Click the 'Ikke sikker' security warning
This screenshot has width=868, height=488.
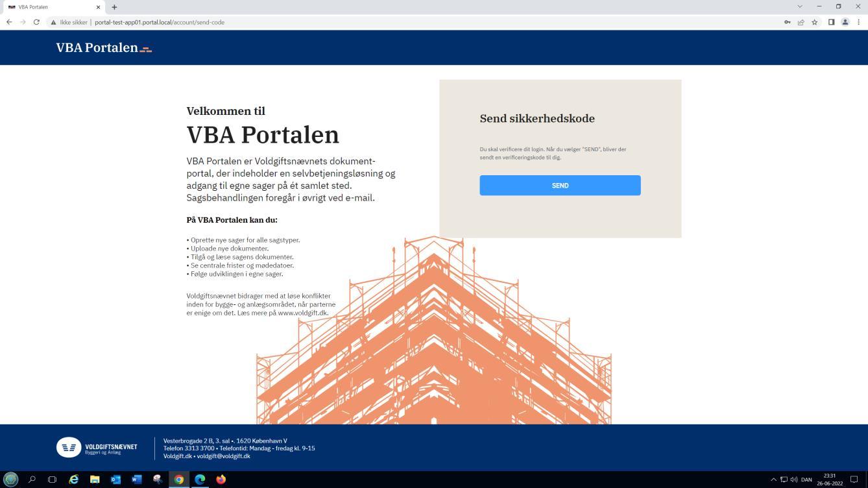tap(69, 22)
